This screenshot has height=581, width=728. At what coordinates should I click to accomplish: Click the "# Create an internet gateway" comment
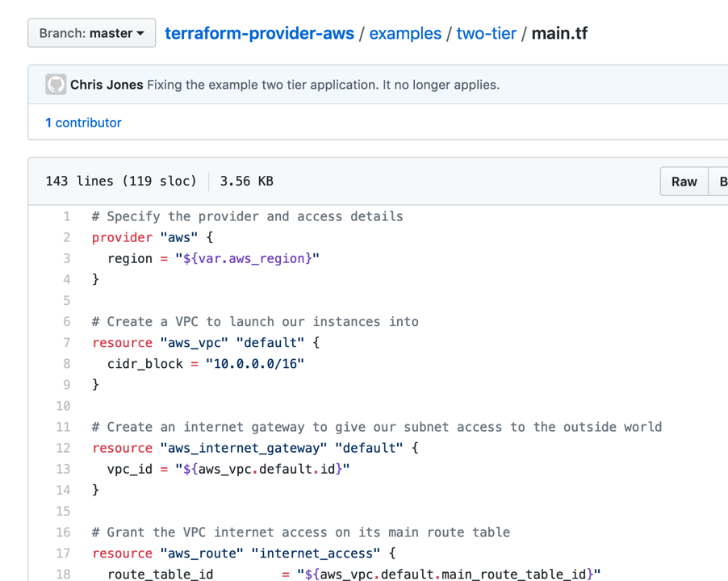tap(377, 427)
